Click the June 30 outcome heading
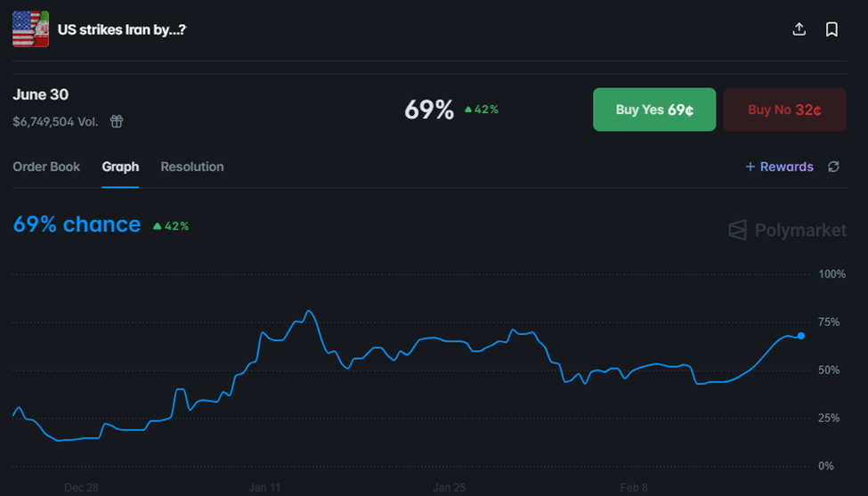Screen dimensions: 868x496 pos(41,94)
